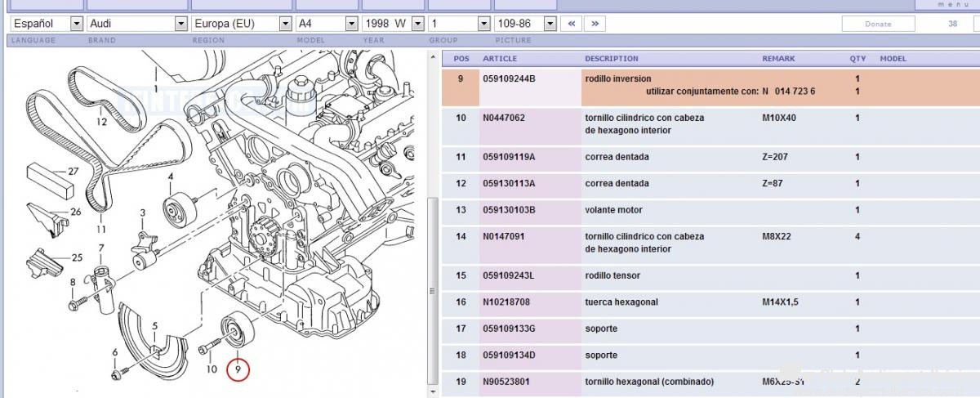Select article 059109134D in the parts table
This screenshot has width=980, height=398.
click(509, 356)
